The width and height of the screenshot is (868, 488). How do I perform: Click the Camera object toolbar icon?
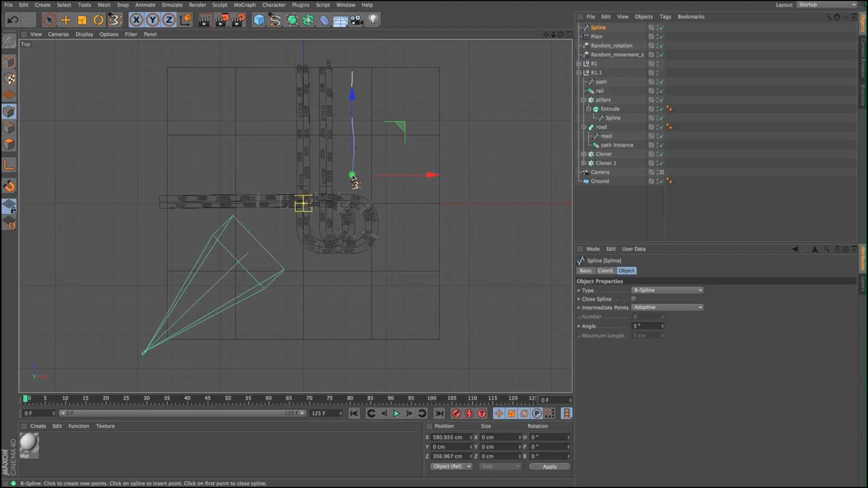(x=357, y=20)
